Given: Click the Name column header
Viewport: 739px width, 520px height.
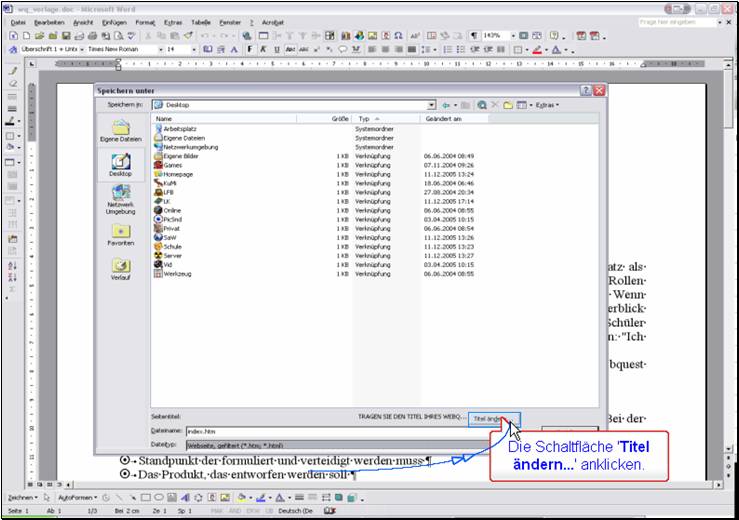Looking at the screenshot, I should pyautogui.click(x=162, y=119).
